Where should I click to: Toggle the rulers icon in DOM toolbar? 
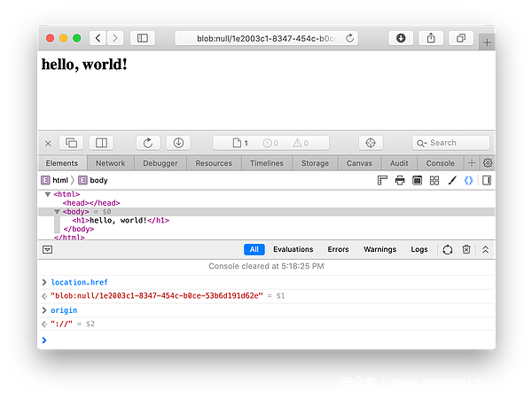(382, 181)
